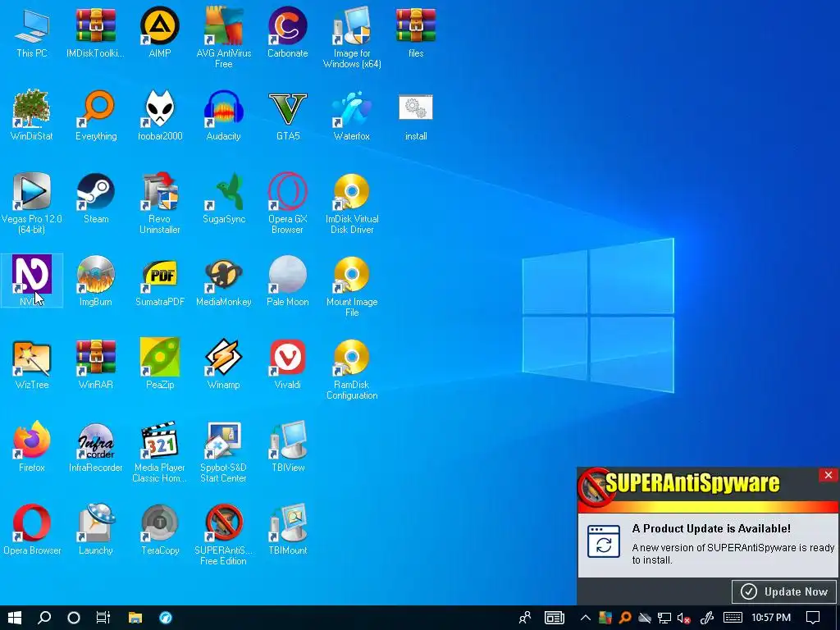Open the GTA5 shortcut
The height and width of the screenshot is (630, 840).
[x=288, y=116]
